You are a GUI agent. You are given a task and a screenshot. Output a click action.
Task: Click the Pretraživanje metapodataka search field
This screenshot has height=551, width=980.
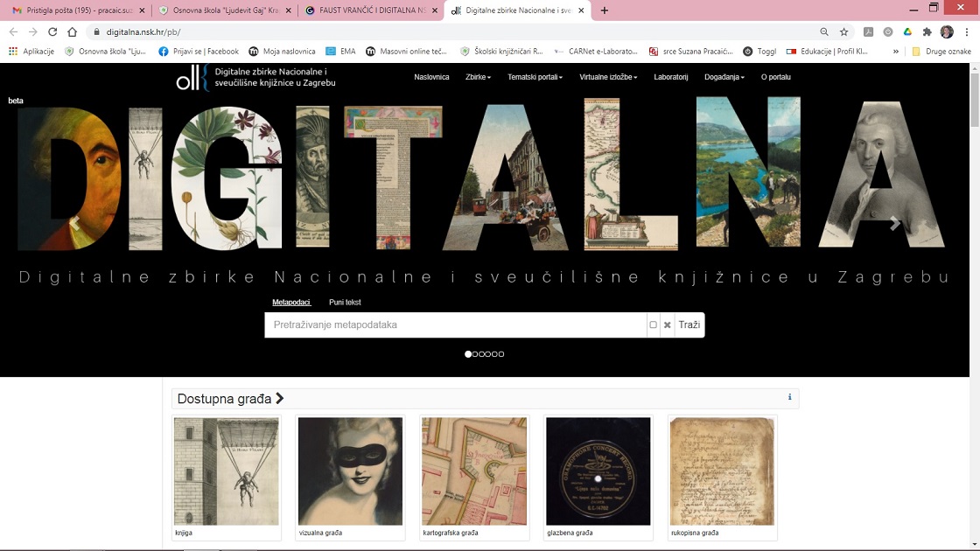(x=455, y=324)
